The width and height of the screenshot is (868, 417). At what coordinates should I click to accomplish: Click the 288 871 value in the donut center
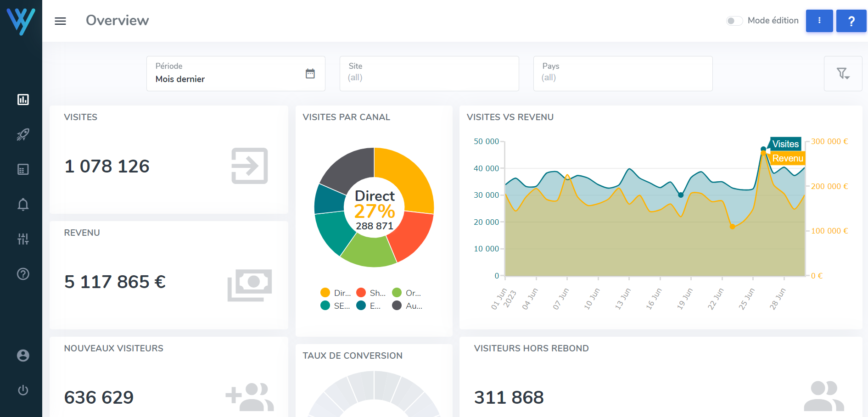click(x=375, y=226)
